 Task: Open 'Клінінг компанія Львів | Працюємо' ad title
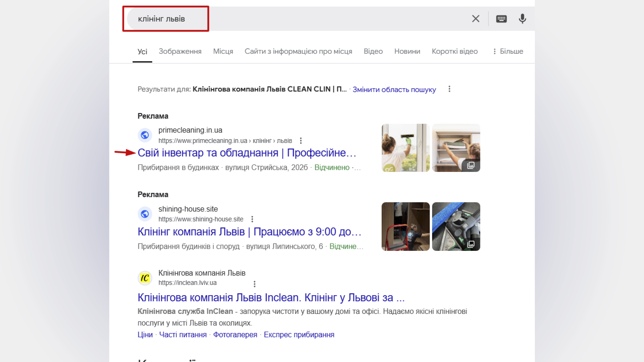[x=250, y=232]
